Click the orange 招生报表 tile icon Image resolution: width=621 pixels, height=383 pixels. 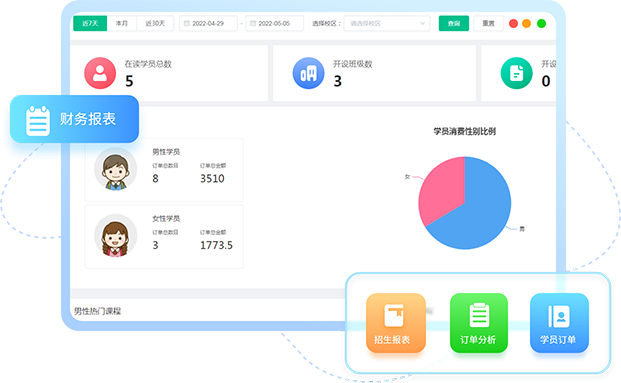point(394,316)
